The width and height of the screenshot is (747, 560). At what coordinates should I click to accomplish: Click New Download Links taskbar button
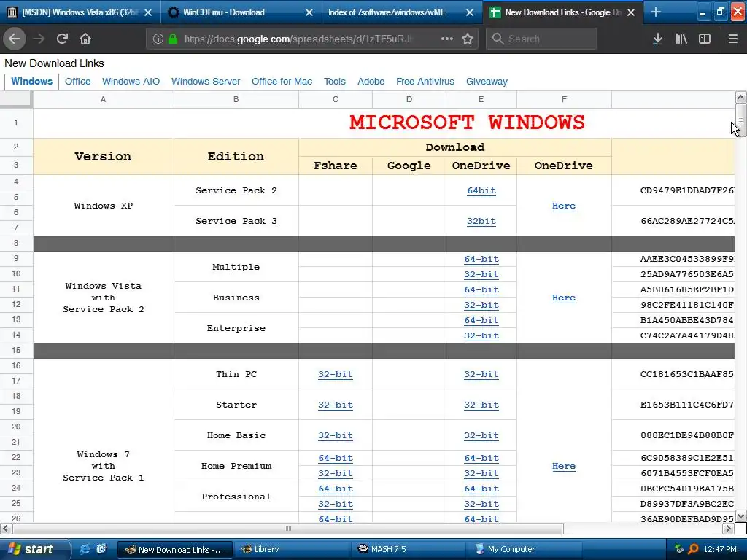(x=175, y=549)
